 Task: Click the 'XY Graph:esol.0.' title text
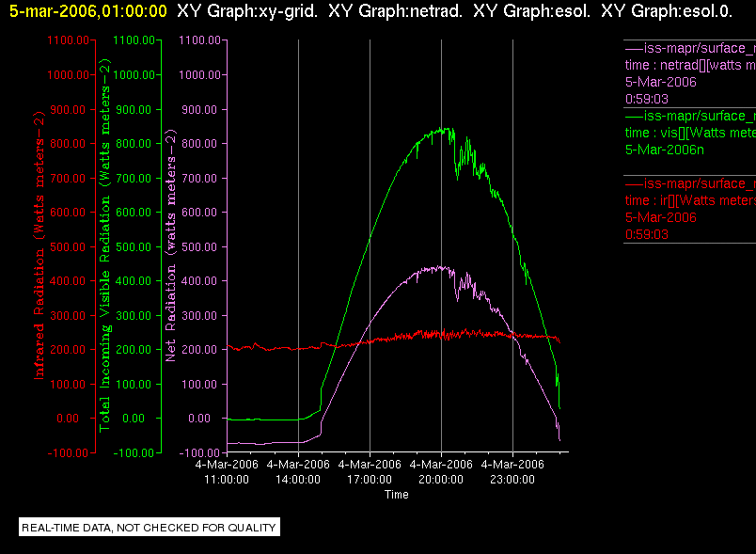[x=667, y=10]
